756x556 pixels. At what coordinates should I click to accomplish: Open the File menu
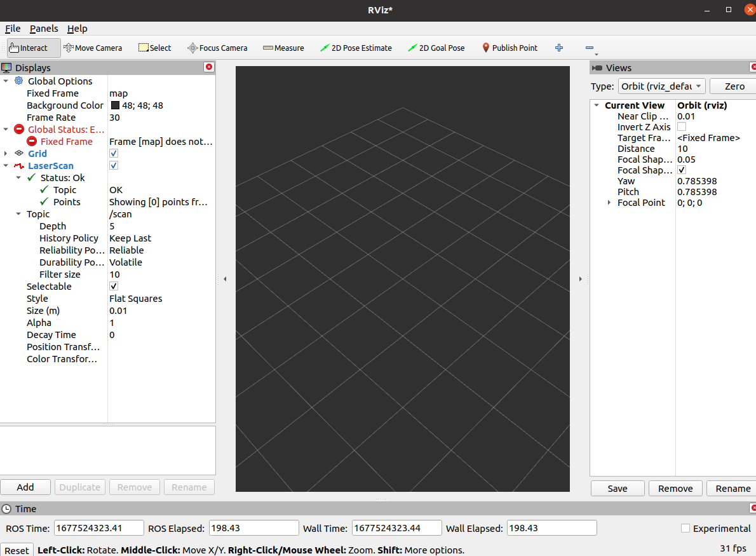pyautogui.click(x=13, y=29)
